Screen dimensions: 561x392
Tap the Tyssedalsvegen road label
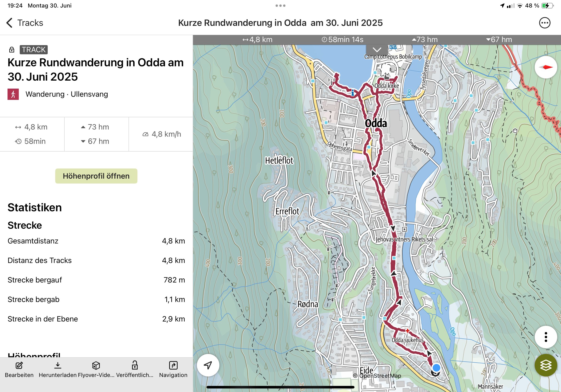coord(425,75)
